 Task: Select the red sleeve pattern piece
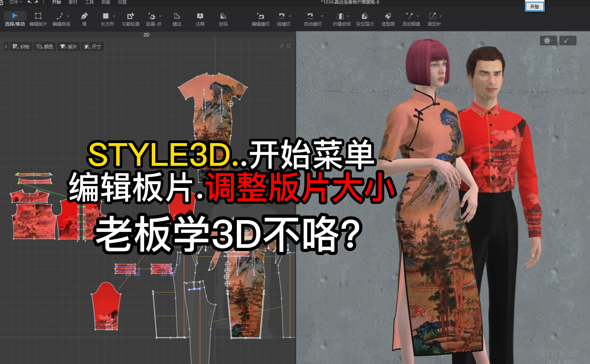tap(106, 307)
